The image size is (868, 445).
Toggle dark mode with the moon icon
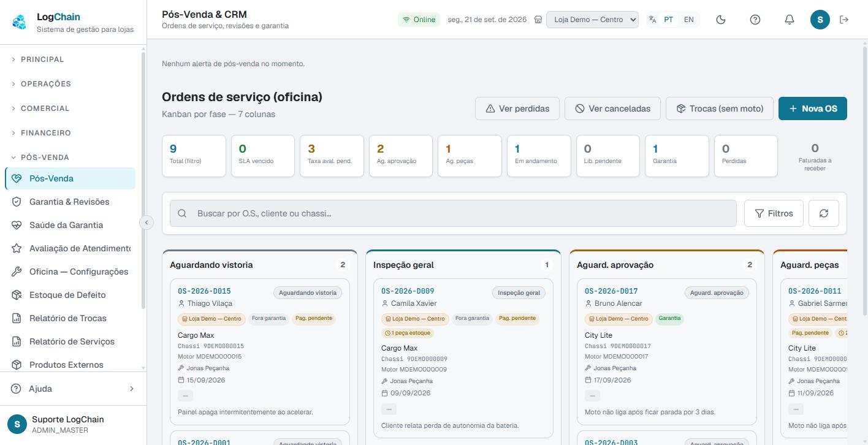point(721,20)
